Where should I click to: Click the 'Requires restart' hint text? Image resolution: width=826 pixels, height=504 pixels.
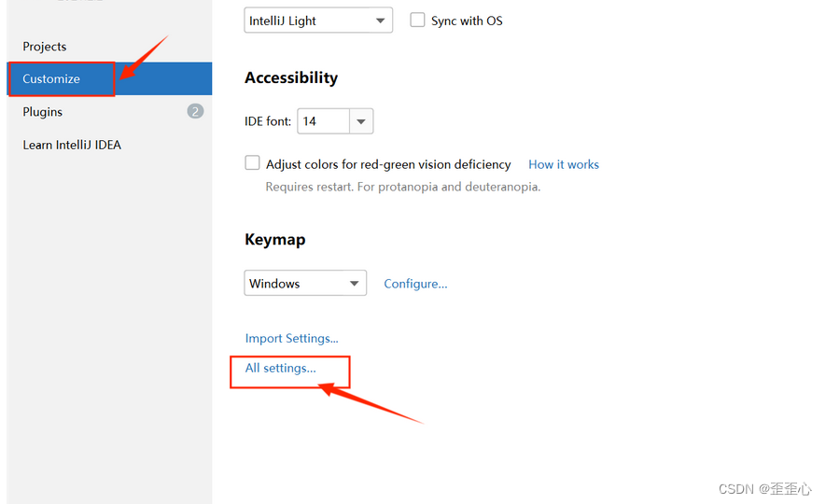click(x=402, y=187)
